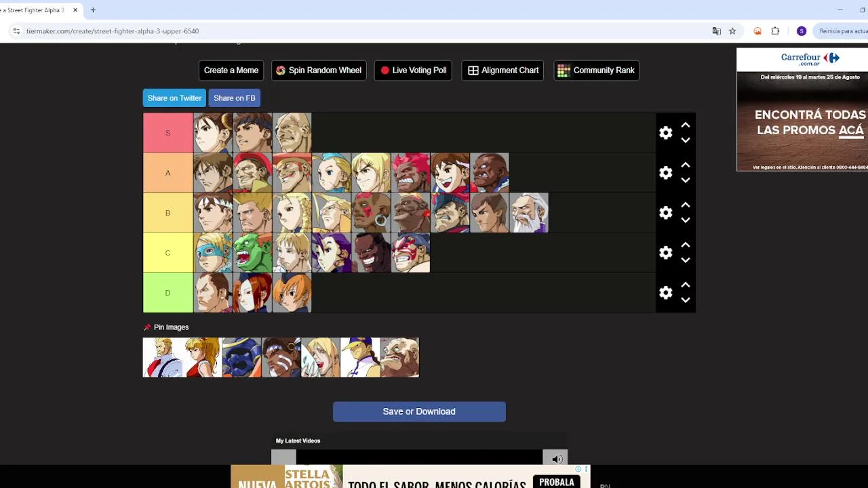Viewport: 868px width, 488px height.
Task: Click PROBALA on the Stella Artois ad
Action: pos(557,483)
